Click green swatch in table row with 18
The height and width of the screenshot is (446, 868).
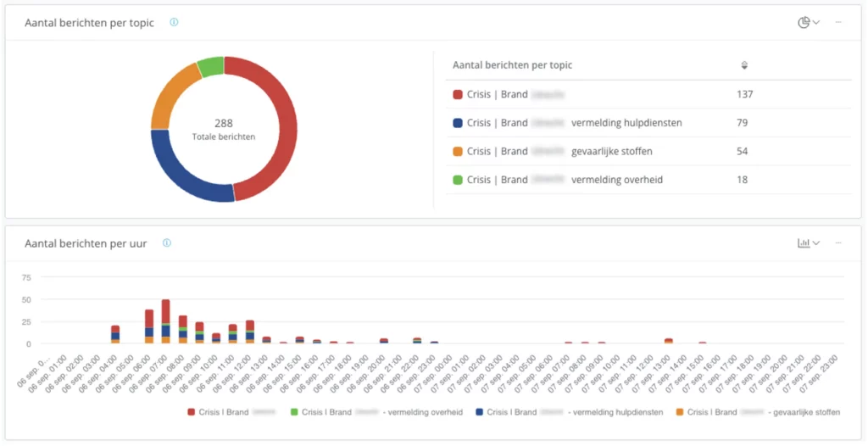coord(458,180)
